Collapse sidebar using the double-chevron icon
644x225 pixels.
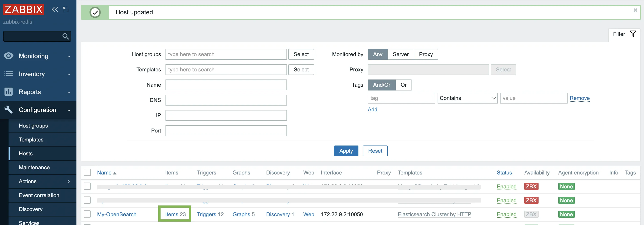55,9
